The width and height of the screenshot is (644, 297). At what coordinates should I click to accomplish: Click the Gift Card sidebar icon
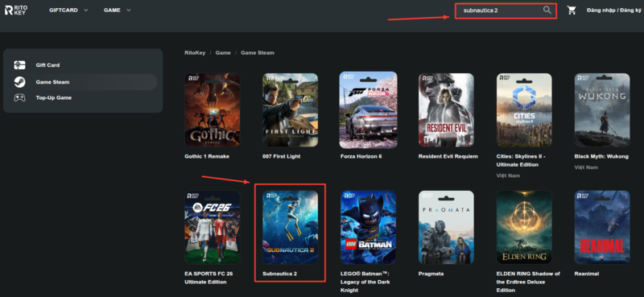point(19,65)
